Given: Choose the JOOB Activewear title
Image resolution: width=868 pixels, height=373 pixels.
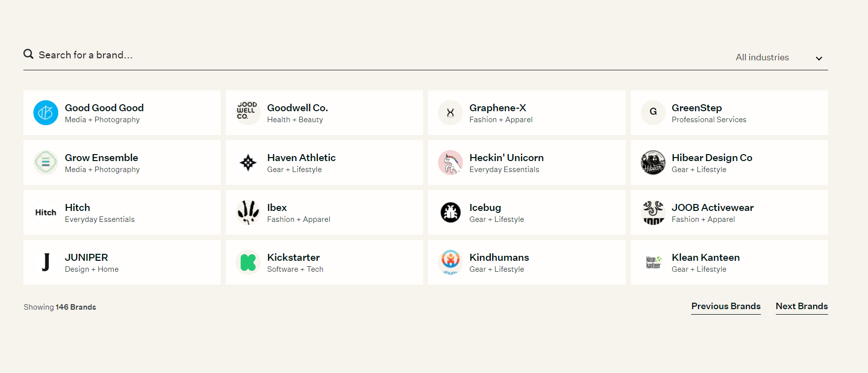Looking at the screenshot, I should 713,207.
